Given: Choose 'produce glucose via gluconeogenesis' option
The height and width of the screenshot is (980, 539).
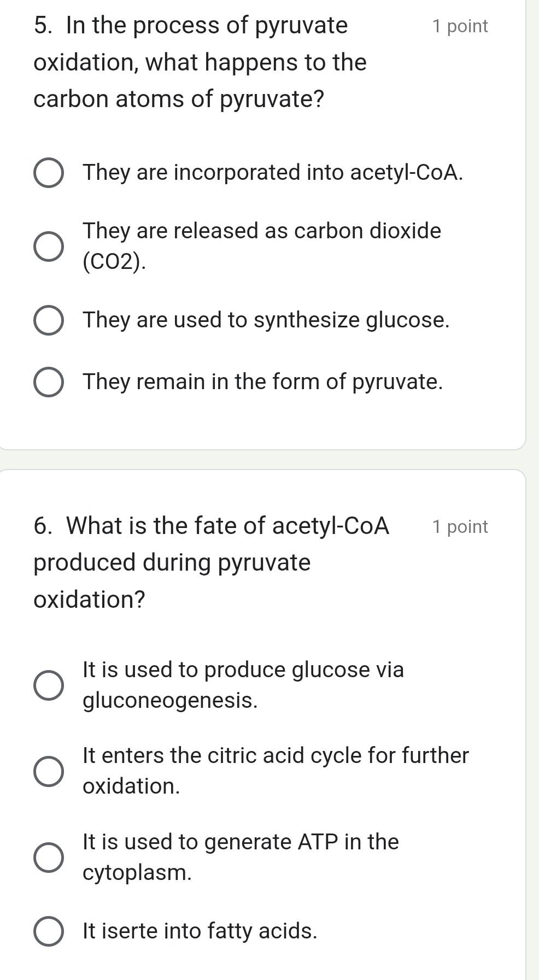Looking at the screenshot, I should (49, 685).
